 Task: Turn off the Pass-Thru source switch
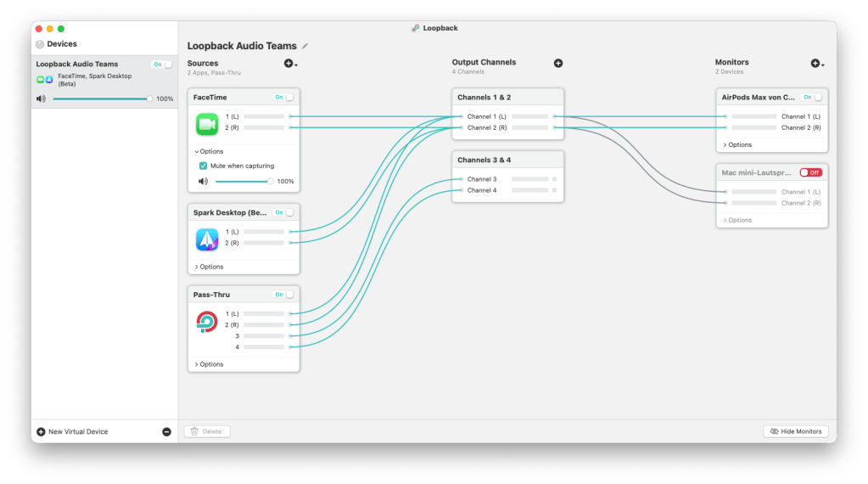pos(284,295)
